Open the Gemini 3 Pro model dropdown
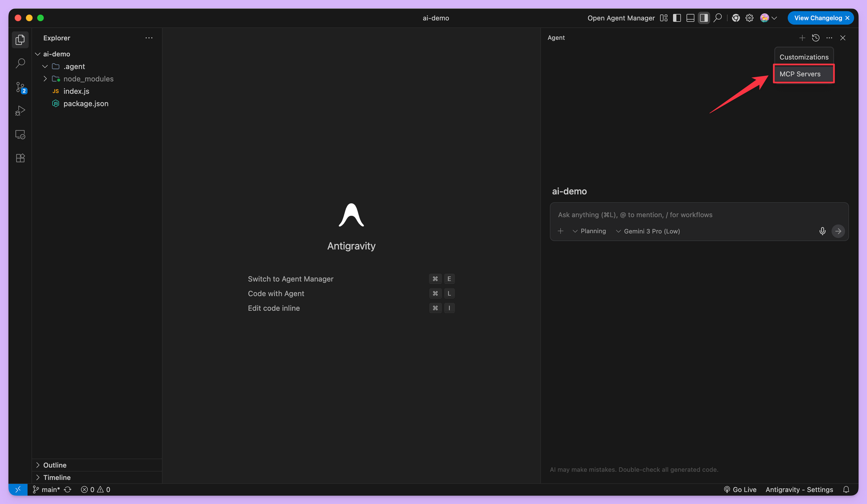 pos(648,231)
